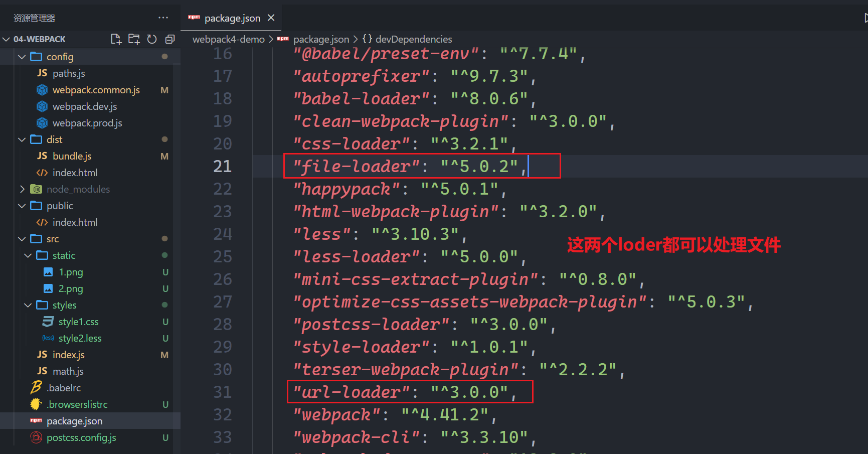Image resolution: width=868 pixels, height=454 pixels.
Task: Collapse the static folder
Action: [28, 255]
